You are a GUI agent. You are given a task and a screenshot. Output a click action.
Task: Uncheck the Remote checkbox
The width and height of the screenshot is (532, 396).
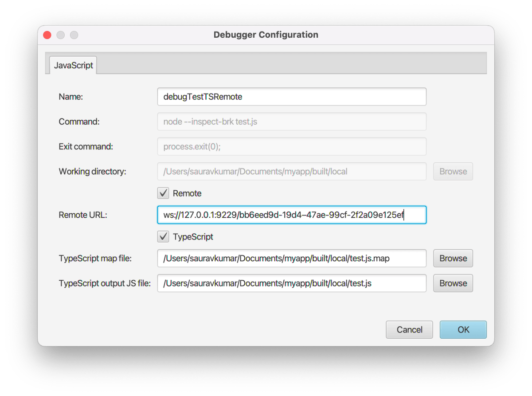coord(164,193)
